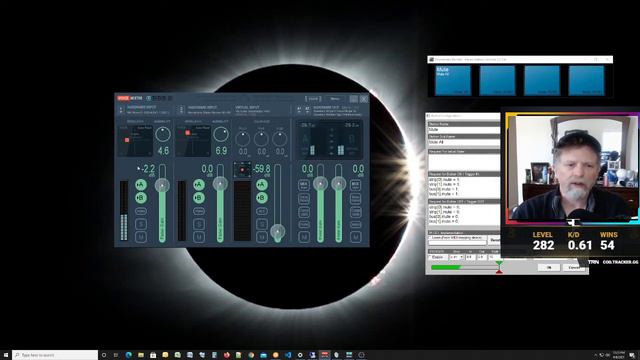The height and width of the screenshot is (360, 640).
Task: Click the taskbar search box
Action: point(55,355)
